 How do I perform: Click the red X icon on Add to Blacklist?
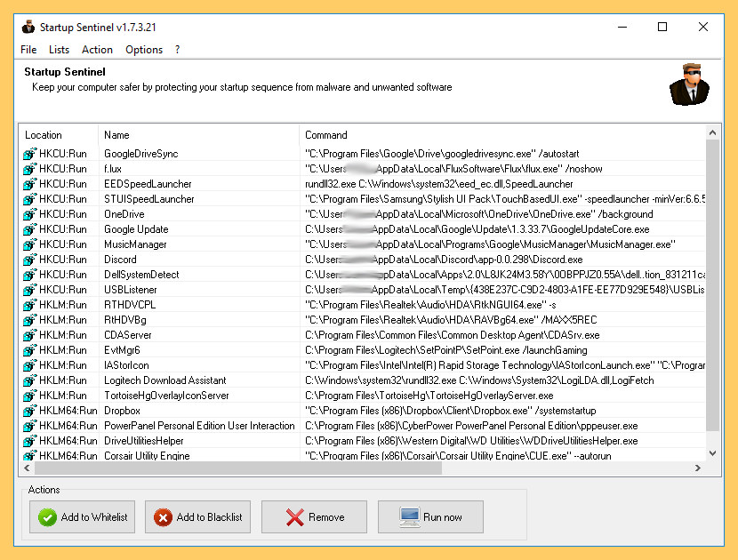163,517
